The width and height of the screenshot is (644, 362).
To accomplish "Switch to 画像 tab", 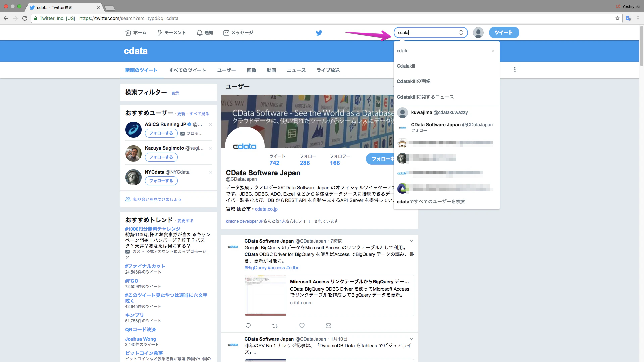I will point(251,70).
